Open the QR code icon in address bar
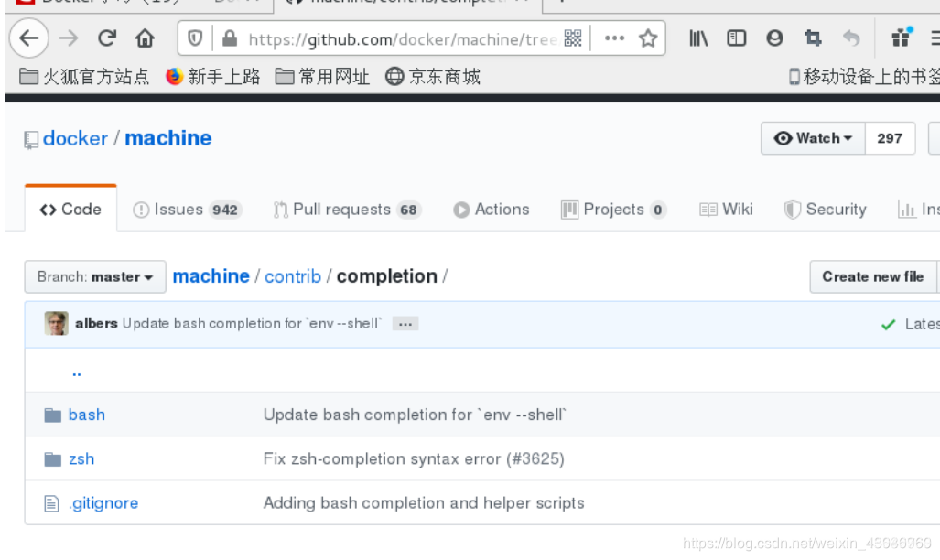 [x=573, y=38]
